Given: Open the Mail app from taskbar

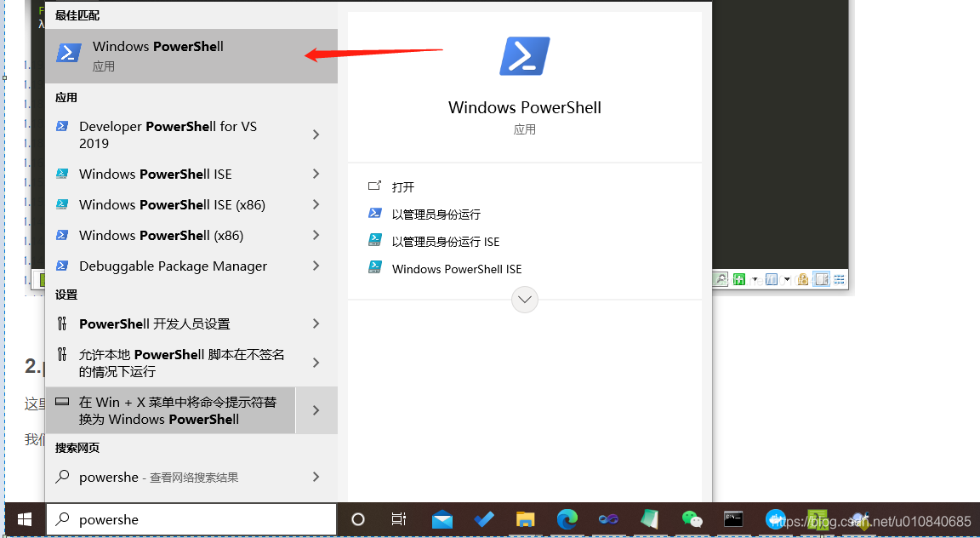Looking at the screenshot, I should pyautogui.click(x=442, y=519).
